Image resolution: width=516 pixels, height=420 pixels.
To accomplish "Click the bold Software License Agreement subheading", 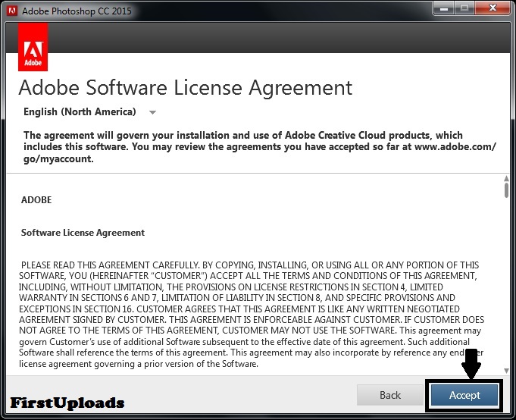I will [83, 232].
